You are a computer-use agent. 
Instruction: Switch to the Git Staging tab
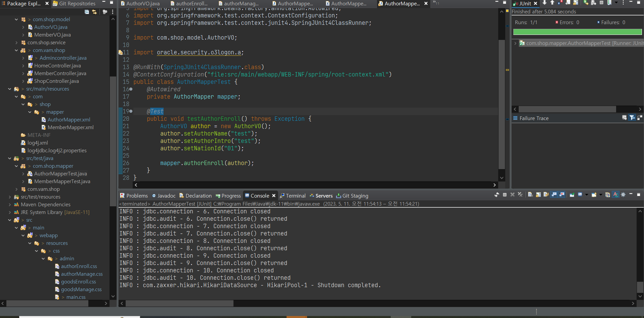pyautogui.click(x=352, y=196)
